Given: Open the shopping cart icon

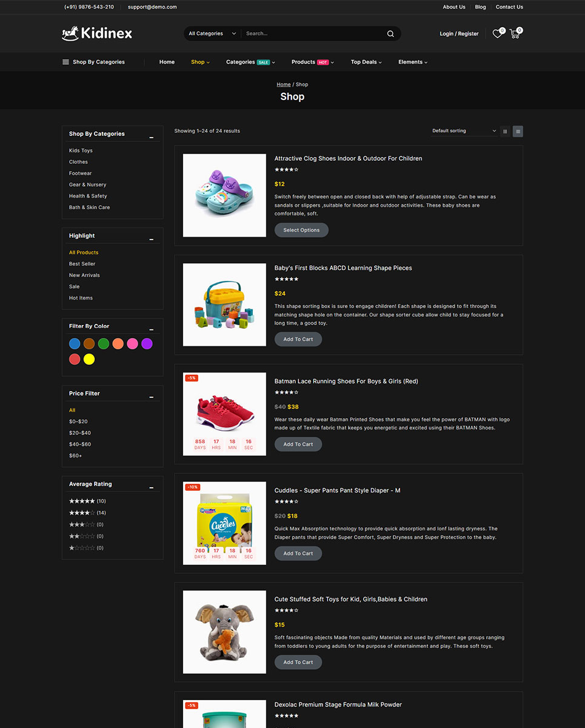Looking at the screenshot, I should pos(515,34).
